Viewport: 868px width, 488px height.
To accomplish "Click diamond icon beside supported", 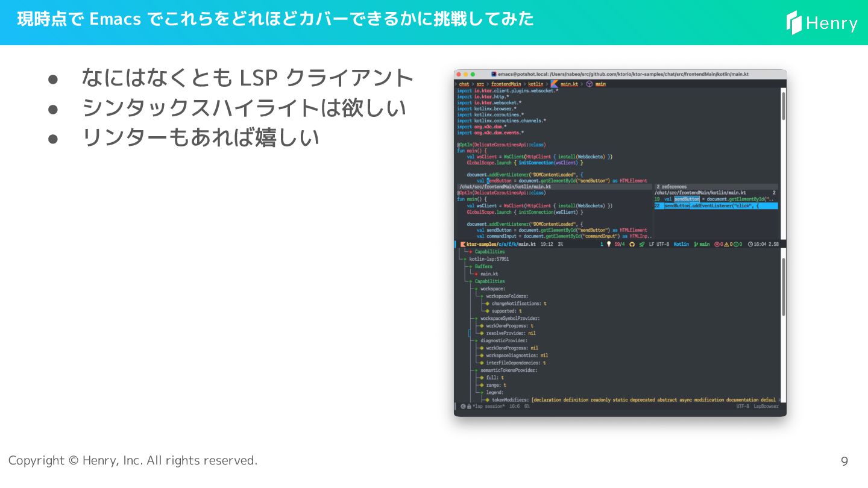I will pyautogui.click(x=487, y=311).
